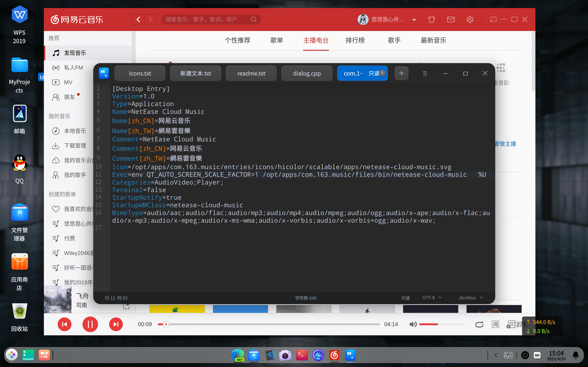Toggle the lyrics display button
The image size is (588, 367).
[x=495, y=324]
